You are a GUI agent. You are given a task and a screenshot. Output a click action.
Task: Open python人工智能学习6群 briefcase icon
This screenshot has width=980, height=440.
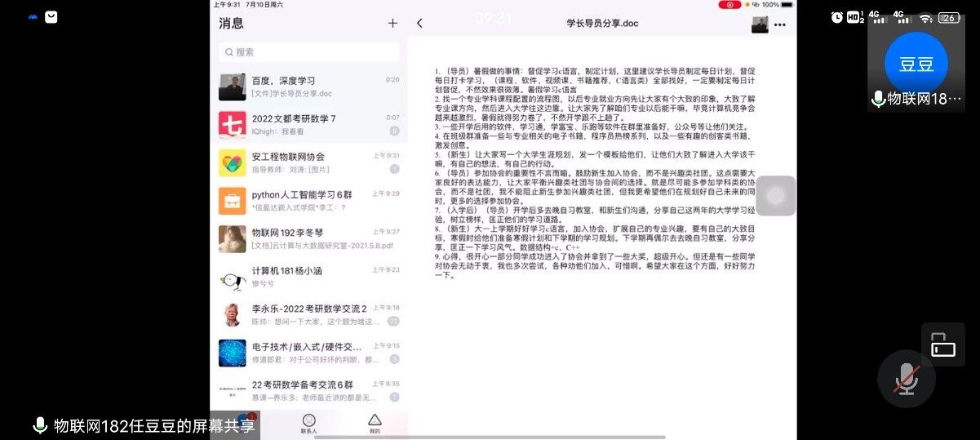[x=233, y=201]
